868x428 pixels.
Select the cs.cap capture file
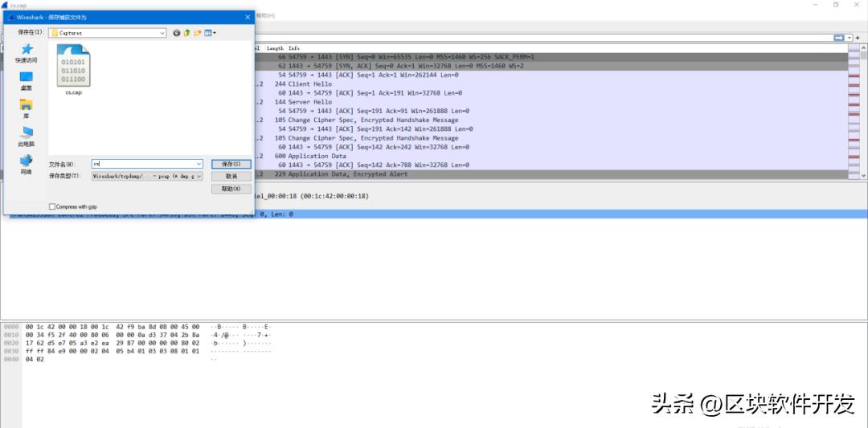tap(74, 70)
